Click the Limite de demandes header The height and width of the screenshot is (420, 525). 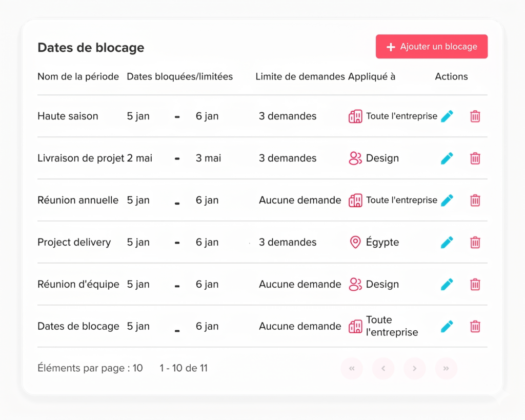(300, 77)
